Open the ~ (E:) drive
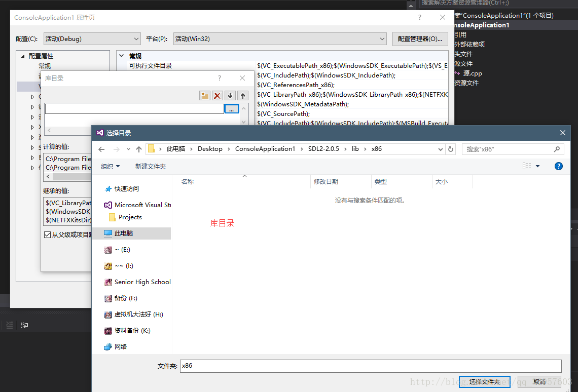This screenshot has width=578, height=392. [117, 250]
